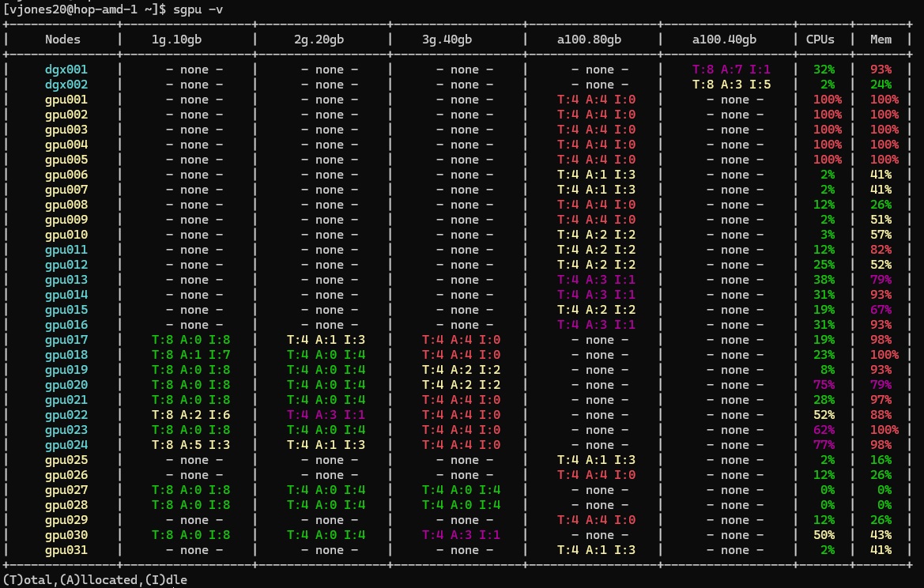Screen dimensions: 924x588
Task: Click the gpu017 node name
Action: pyautogui.click(x=66, y=340)
